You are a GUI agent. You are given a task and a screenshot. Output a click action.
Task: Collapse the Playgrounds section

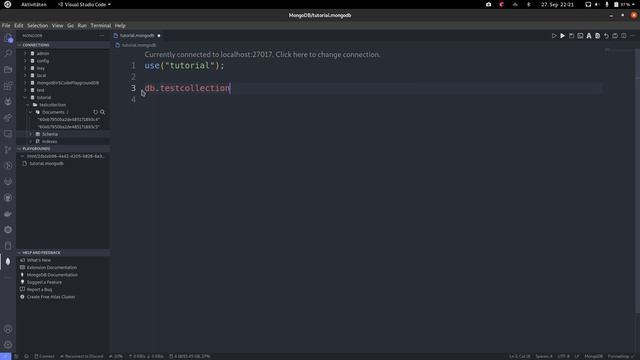[x=63, y=149]
